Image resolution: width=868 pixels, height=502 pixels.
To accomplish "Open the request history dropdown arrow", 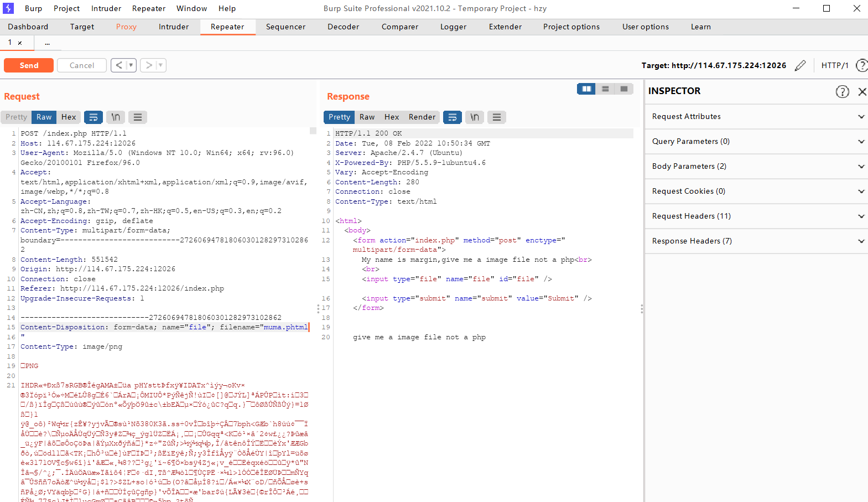I will 131,65.
